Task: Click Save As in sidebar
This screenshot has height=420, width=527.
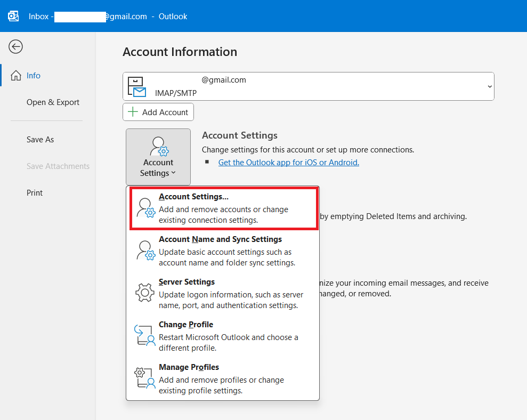Action: 40,140
